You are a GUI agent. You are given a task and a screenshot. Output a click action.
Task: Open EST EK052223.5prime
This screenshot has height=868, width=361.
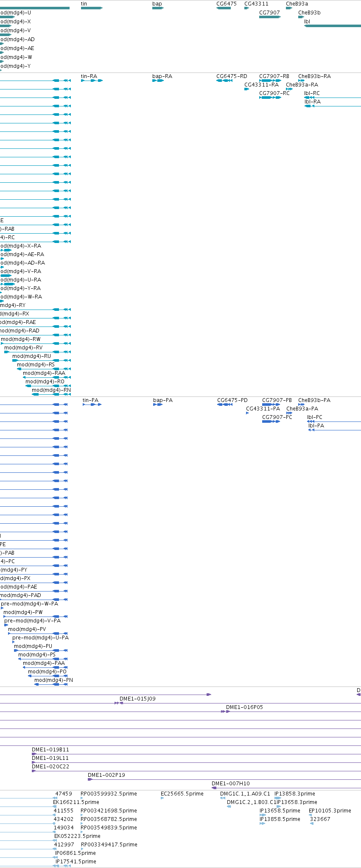point(55,840)
